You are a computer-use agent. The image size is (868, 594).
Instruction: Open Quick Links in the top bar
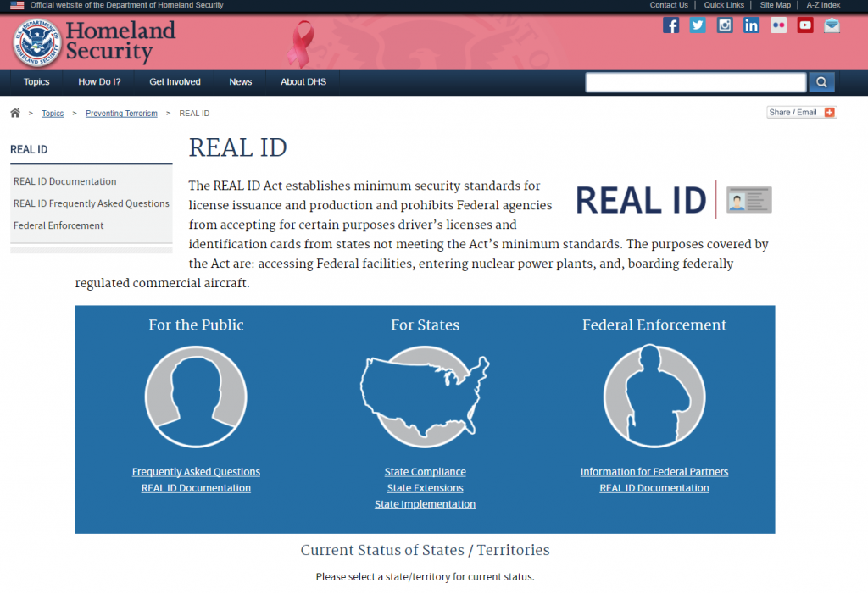click(x=724, y=5)
